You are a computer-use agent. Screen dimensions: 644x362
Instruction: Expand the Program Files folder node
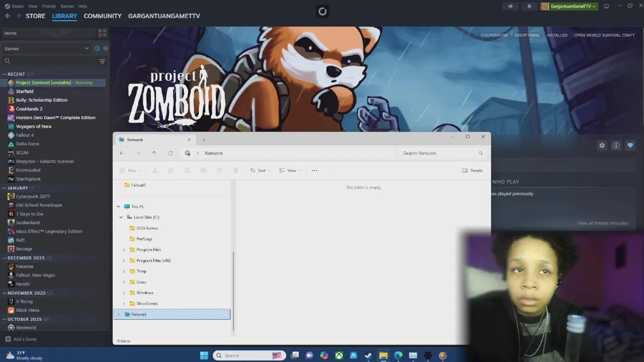(x=124, y=250)
